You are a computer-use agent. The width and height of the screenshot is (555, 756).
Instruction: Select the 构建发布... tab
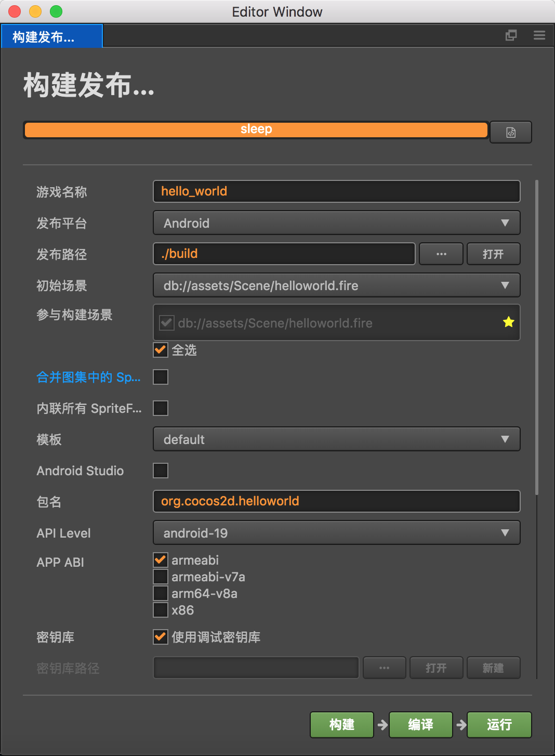point(51,36)
